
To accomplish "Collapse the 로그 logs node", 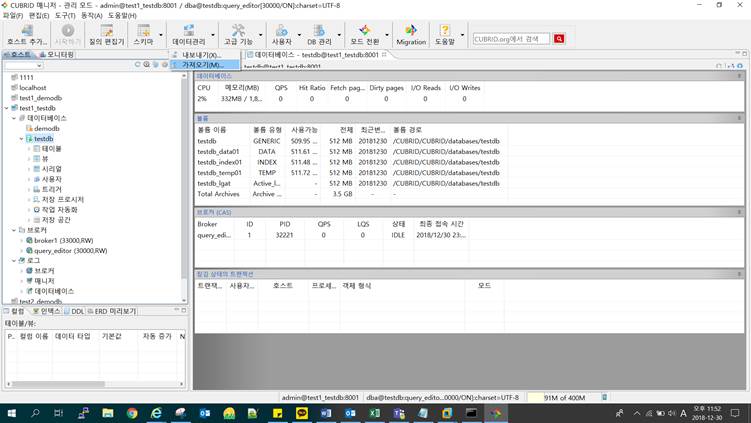I will [x=14, y=261].
